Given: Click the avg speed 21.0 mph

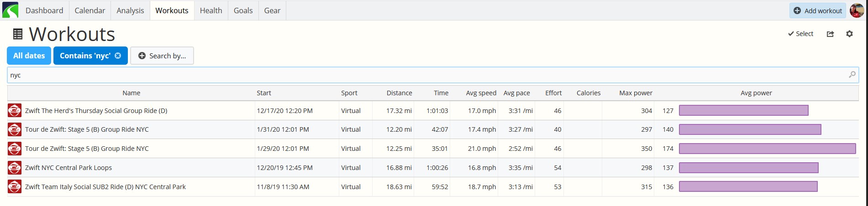Looking at the screenshot, I should [482, 149].
